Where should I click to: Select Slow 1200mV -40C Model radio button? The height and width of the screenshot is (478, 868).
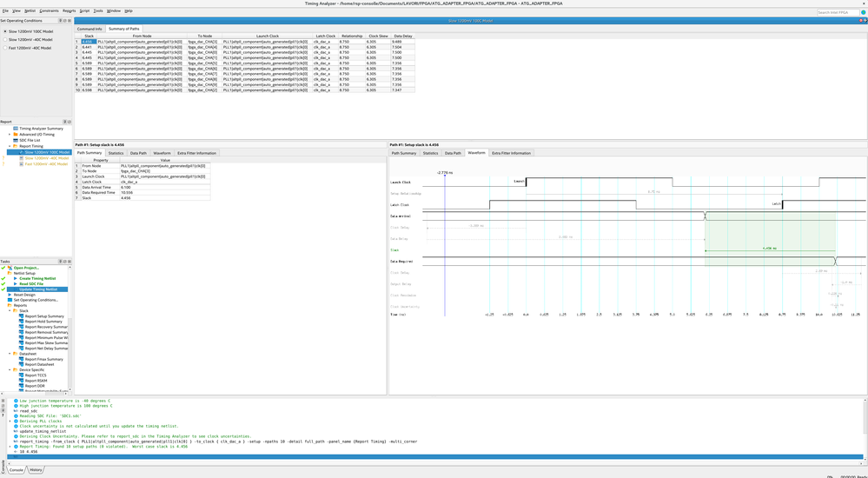pyautogui.click(x=5, y=39)
